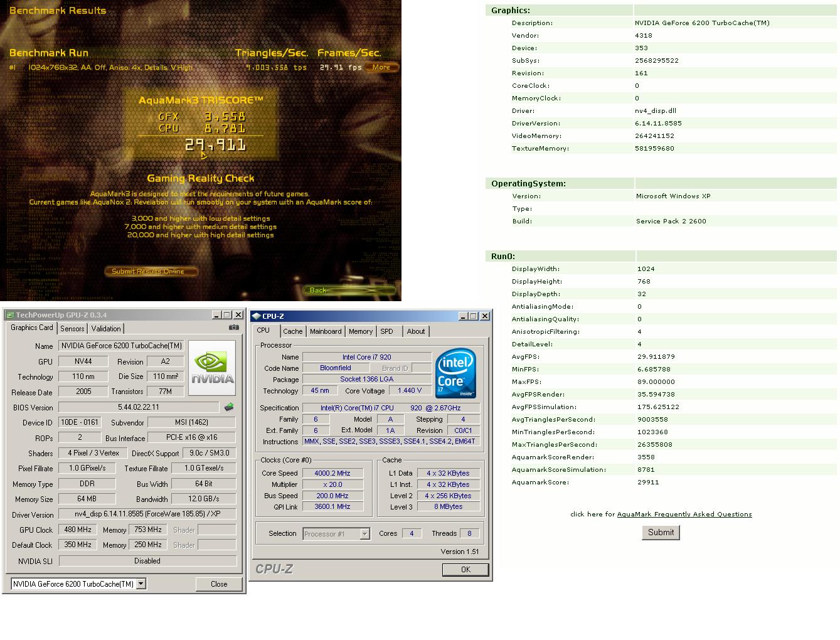Open the AquaMark Frequently Asked Questions link

coord(684,514)
